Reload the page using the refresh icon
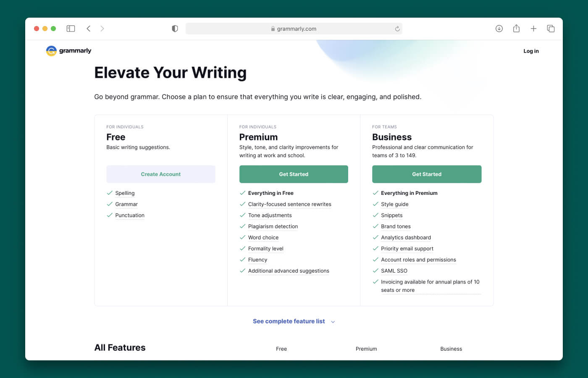The image size is (588, 378). click(x=397, y=29)
